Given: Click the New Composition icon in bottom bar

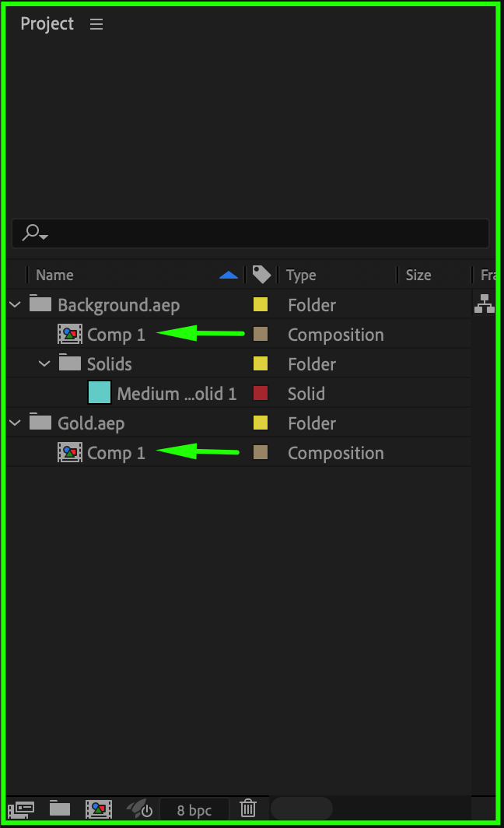Looking at the screenshot, I should pos(99,809).
